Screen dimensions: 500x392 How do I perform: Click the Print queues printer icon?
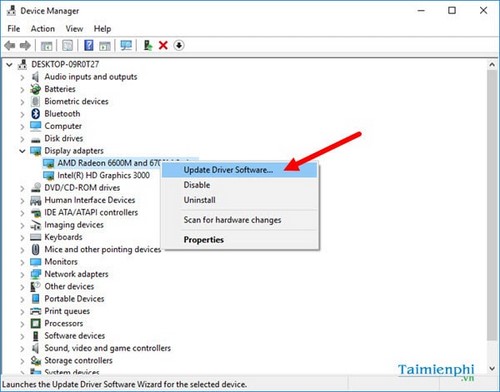click(35, 311)
